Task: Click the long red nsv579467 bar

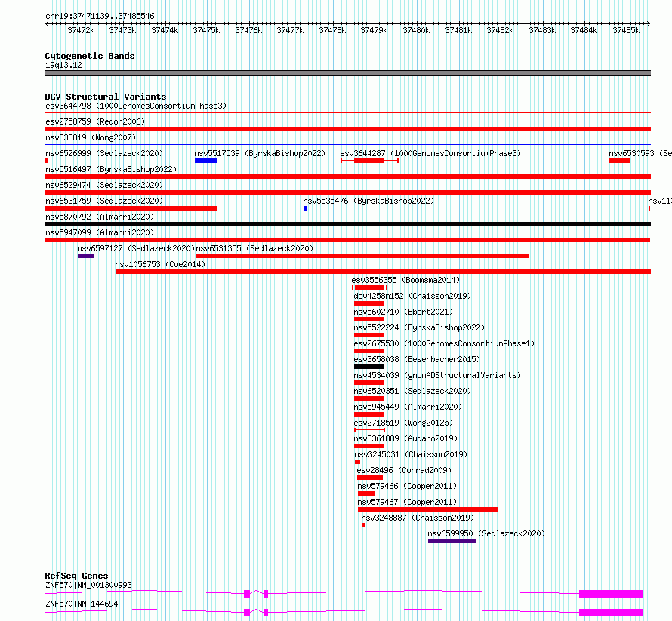Action: (427, 509)
